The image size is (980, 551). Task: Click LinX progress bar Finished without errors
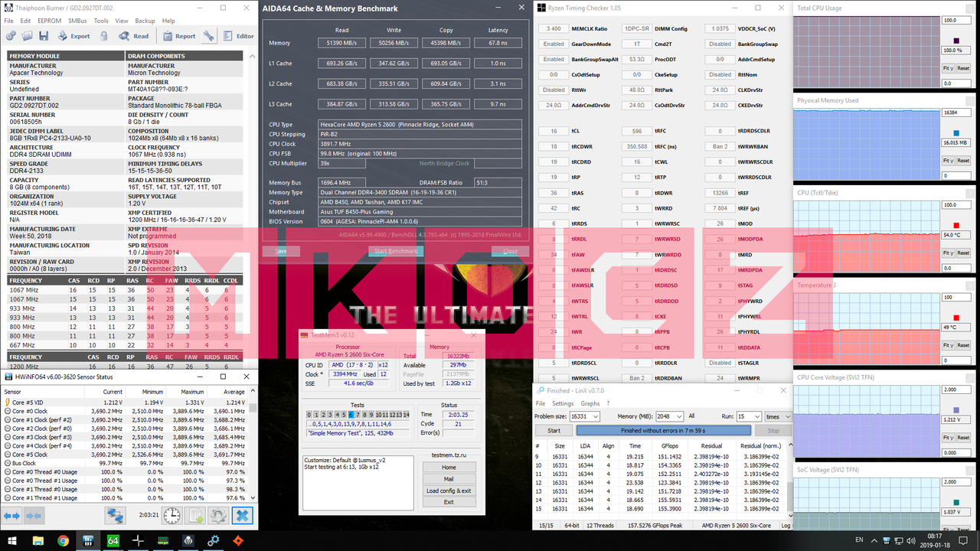click(x=664, y=430)
